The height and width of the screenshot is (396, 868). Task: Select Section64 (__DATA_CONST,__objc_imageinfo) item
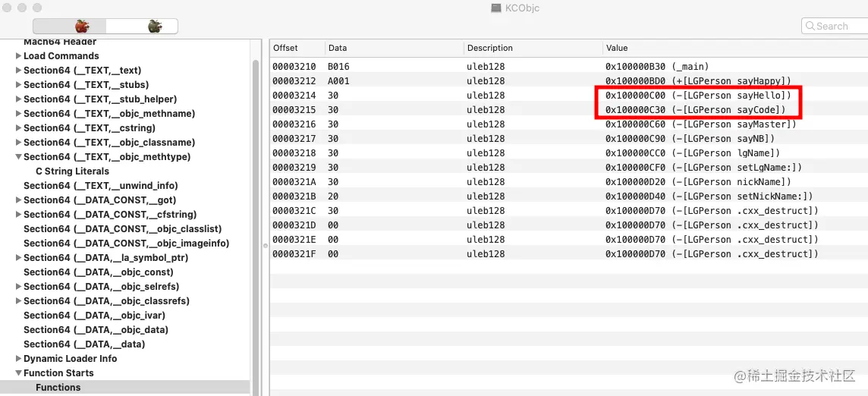[x=126, y=244]
